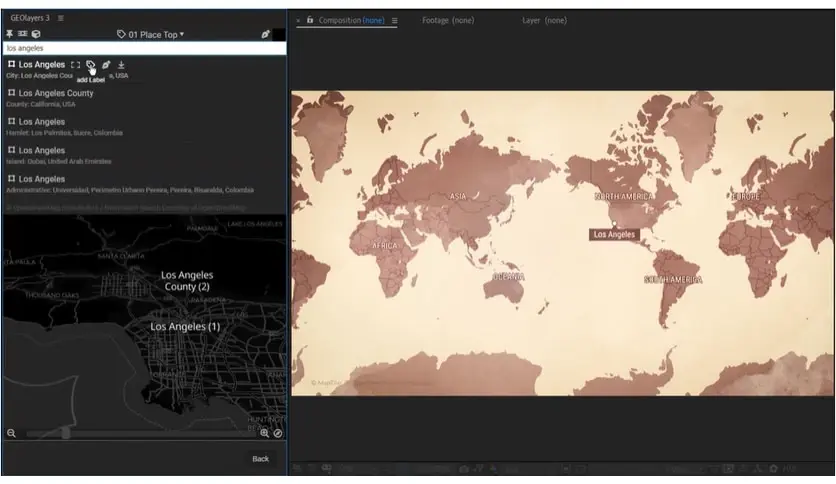Open the GEOlayers 3 panel menu
Viewport: 836px width, 484px height.
pyautogui.click(x=61, y=18)
